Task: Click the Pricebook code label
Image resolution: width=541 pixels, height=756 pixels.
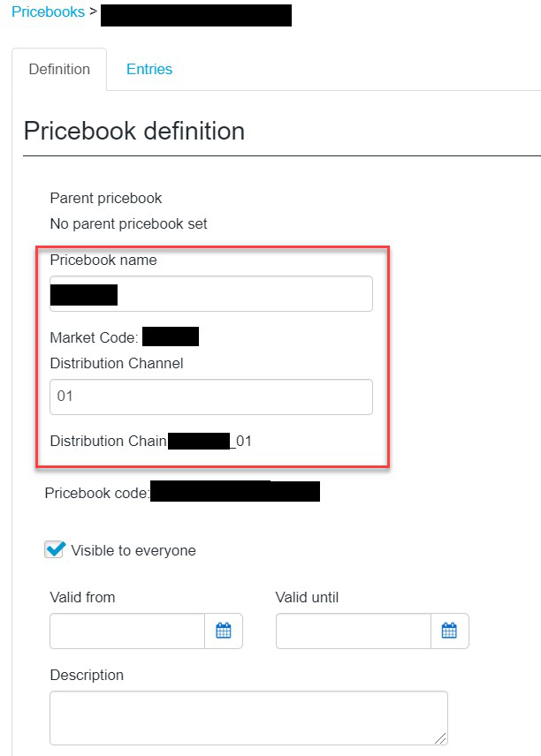Action: (x=97, y=493)
